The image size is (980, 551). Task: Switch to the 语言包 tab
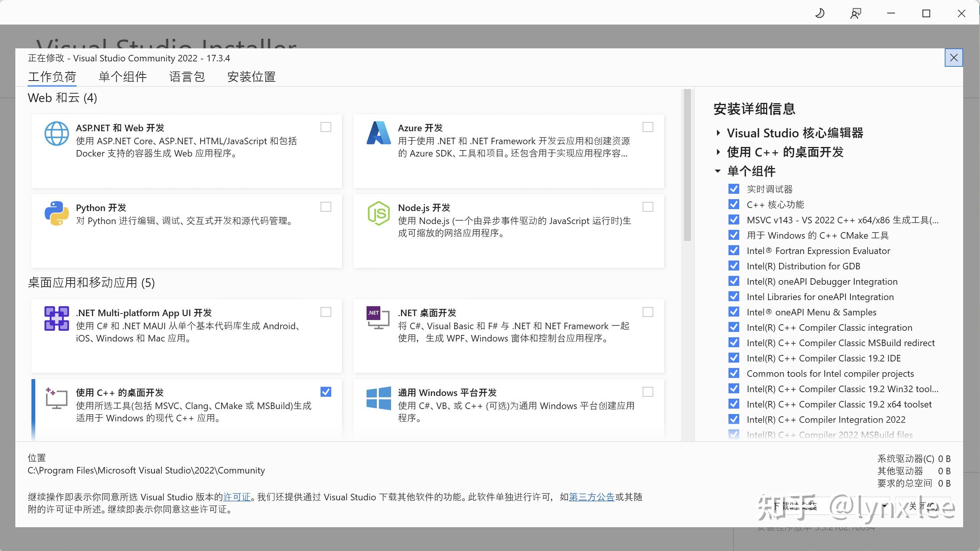coord(187,77)
